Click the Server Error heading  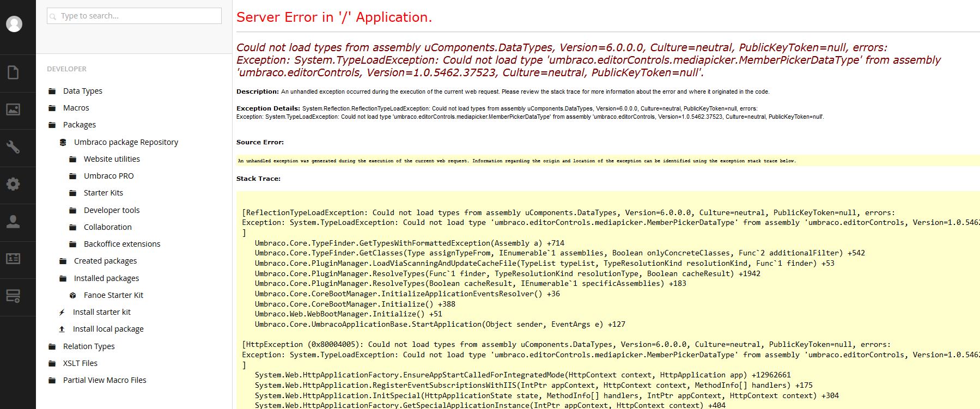click(334, 17)
